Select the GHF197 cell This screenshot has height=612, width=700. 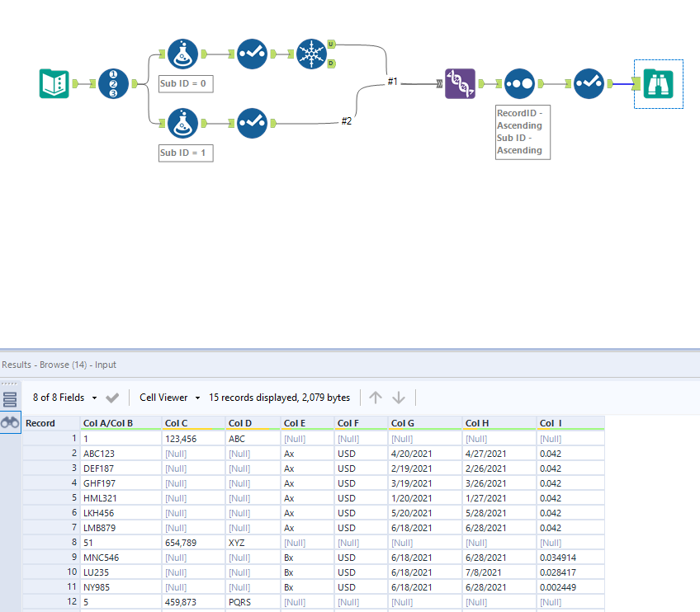click(x=121, y=483)
